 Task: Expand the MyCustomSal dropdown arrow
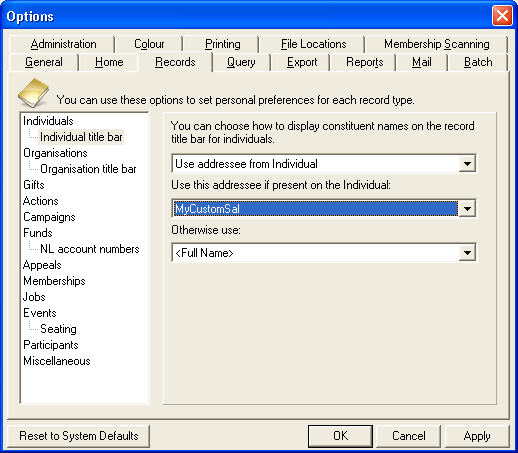467,209
